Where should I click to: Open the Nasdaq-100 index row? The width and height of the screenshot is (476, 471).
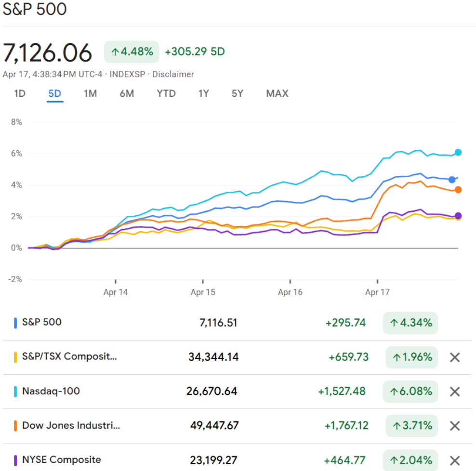pyautogui.click(x=51, y=392)
